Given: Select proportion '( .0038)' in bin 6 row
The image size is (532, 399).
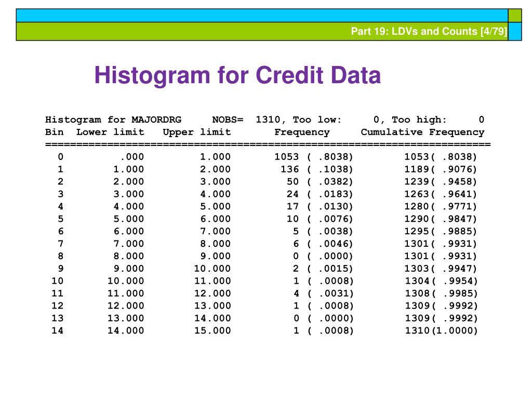Looking at the screenshot, I should tap(330, 231).
